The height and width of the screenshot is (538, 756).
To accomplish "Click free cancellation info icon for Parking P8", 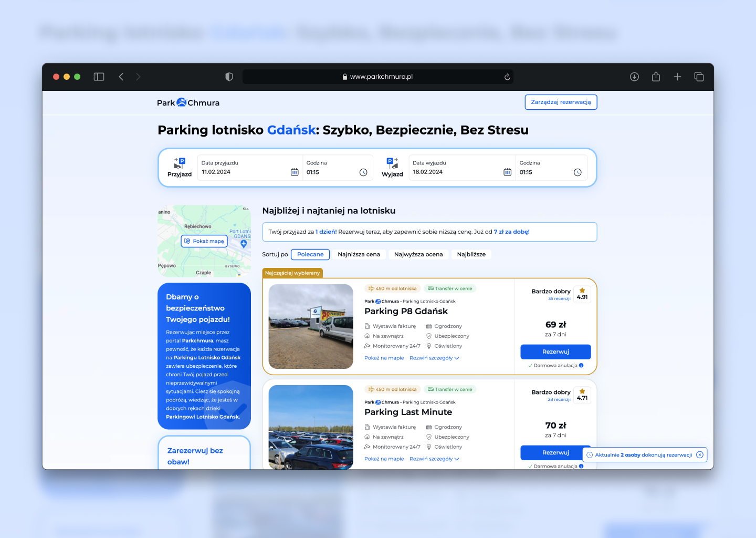I will click(581, 366).
